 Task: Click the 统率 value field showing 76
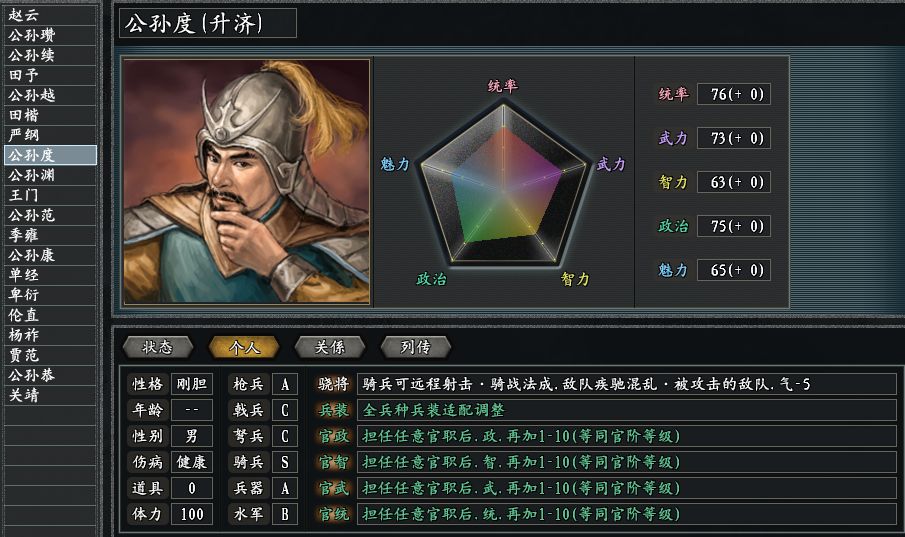pos(733,94)
